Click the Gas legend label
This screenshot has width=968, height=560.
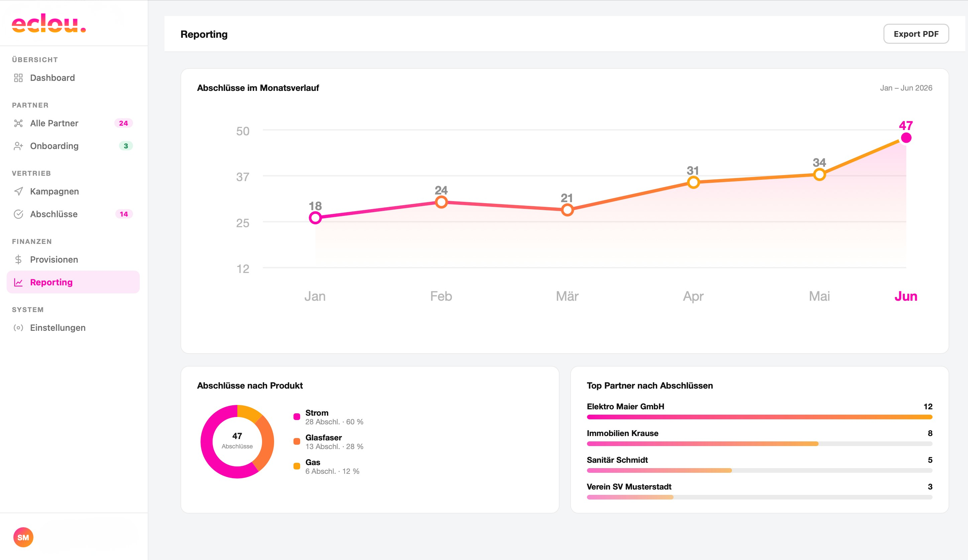(313, 462)
